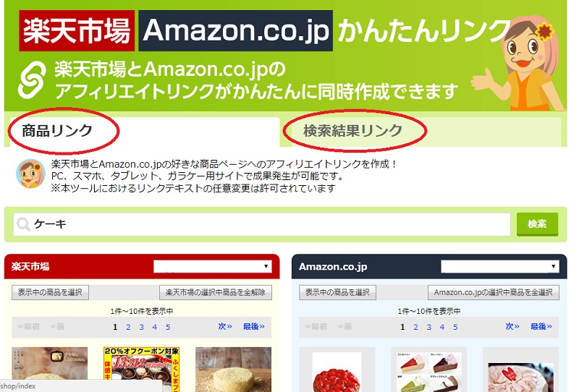Click 表示中の商品を選択 under Amazon.co.jp
The image size is (579, 392).
pyautogui.click(x=337, y=292)
